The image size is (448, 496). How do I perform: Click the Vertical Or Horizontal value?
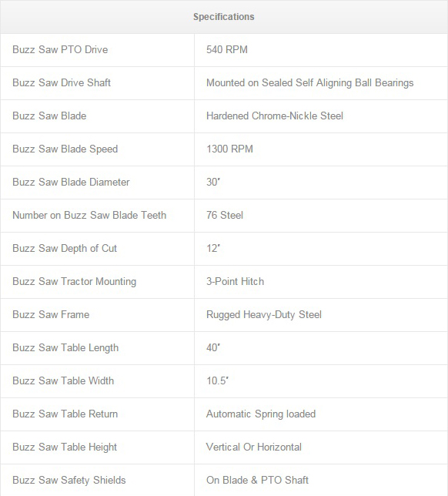point(254,447)
